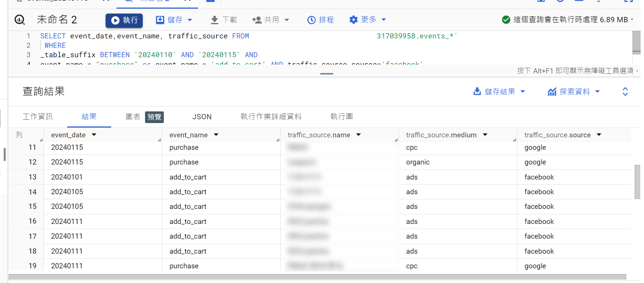644x283 pixels.
Task: Open the 儲存結果 save results dropdown
Action: [499, 91]
